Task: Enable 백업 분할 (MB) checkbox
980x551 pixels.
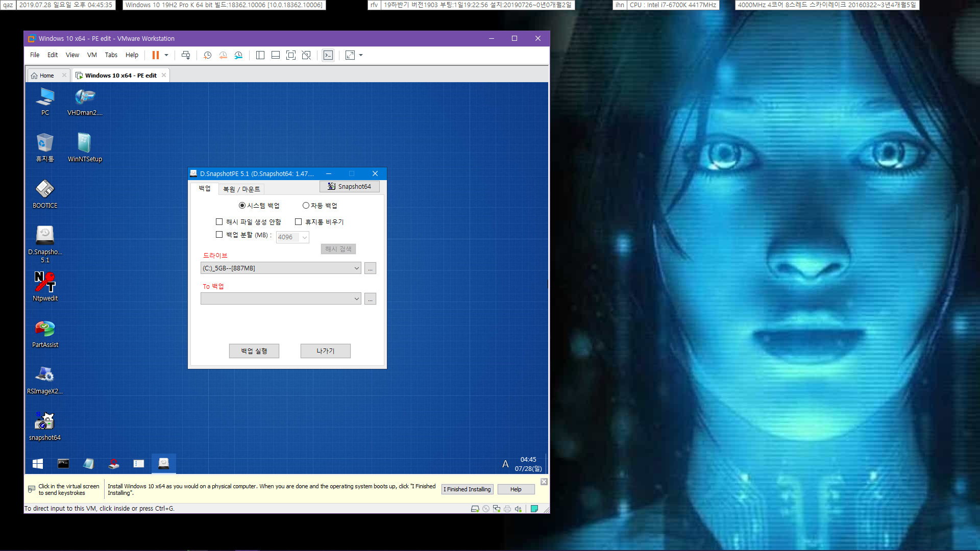Action: (219, 235)
